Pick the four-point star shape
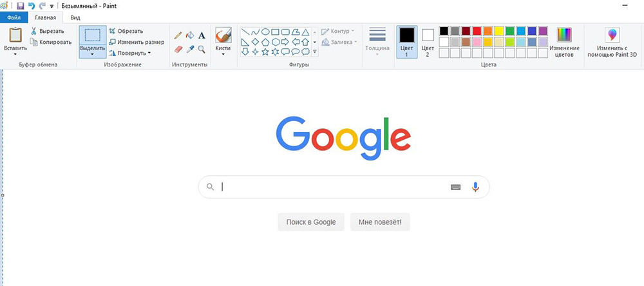 coord(256,52)
